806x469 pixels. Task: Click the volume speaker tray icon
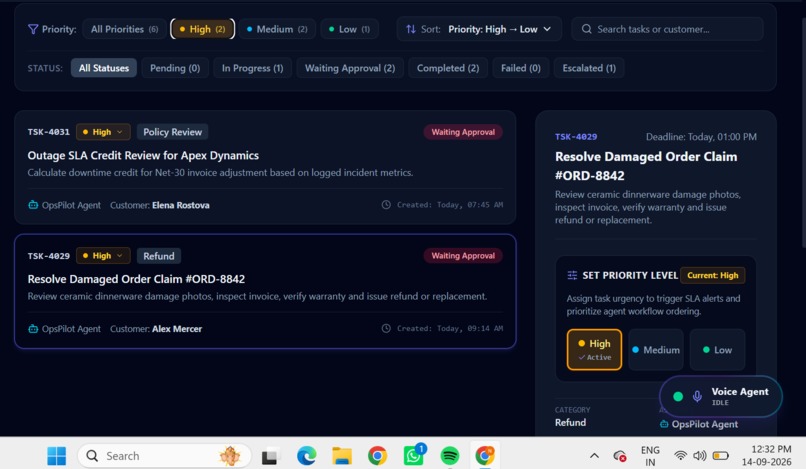[x=700, y=456]
